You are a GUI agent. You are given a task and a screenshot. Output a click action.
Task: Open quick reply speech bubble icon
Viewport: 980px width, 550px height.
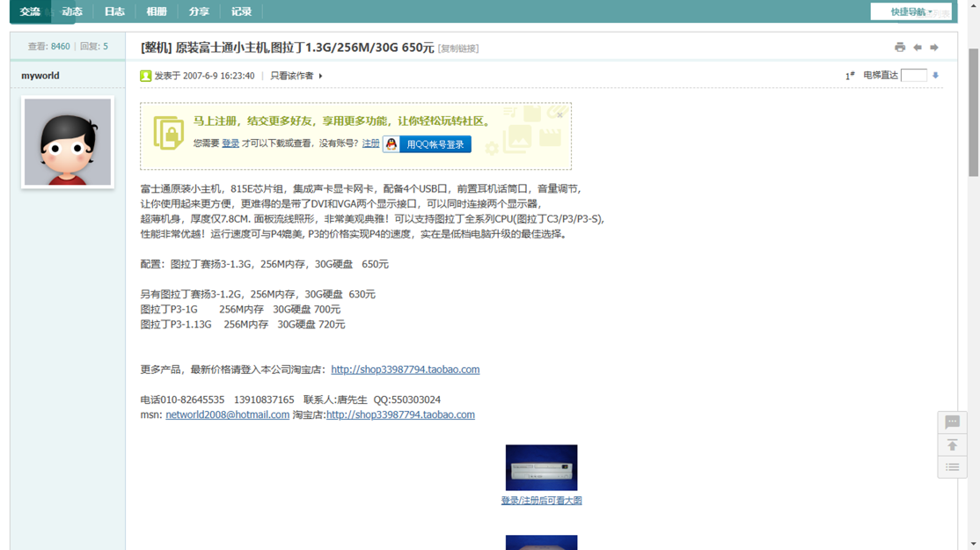952,422
